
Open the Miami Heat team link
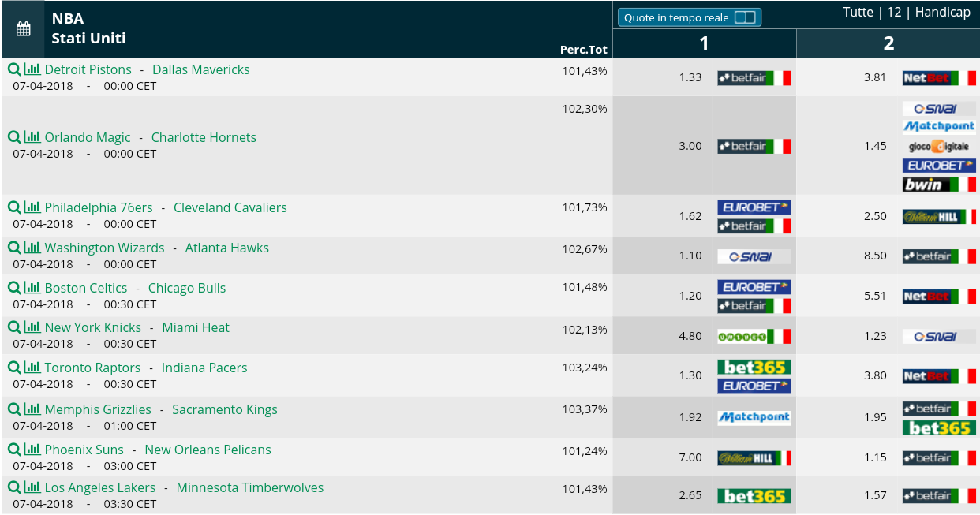click(x=196, y=327)
